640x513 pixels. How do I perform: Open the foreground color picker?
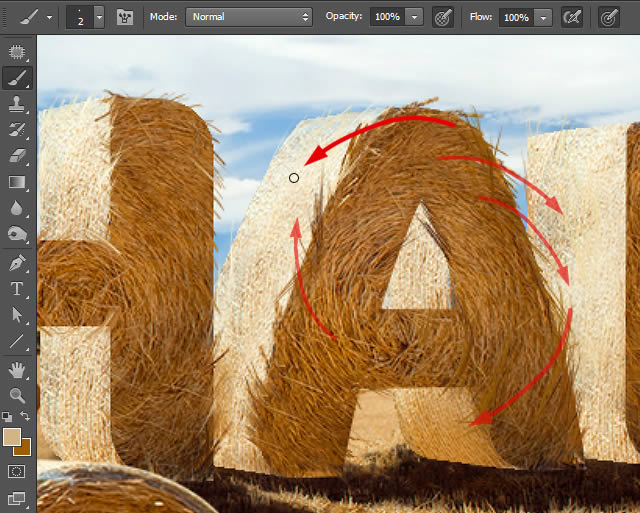point(12,437)
